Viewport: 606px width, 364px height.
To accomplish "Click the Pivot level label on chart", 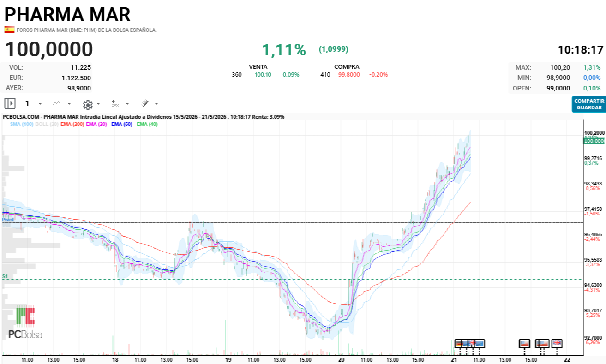I will [x=8, y=220].
